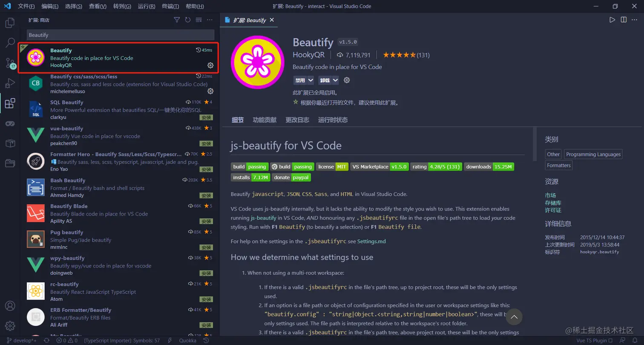Open the Explorer view in activity bar
Viewport: 644px width, 345px height.
[x=10, y=23]
